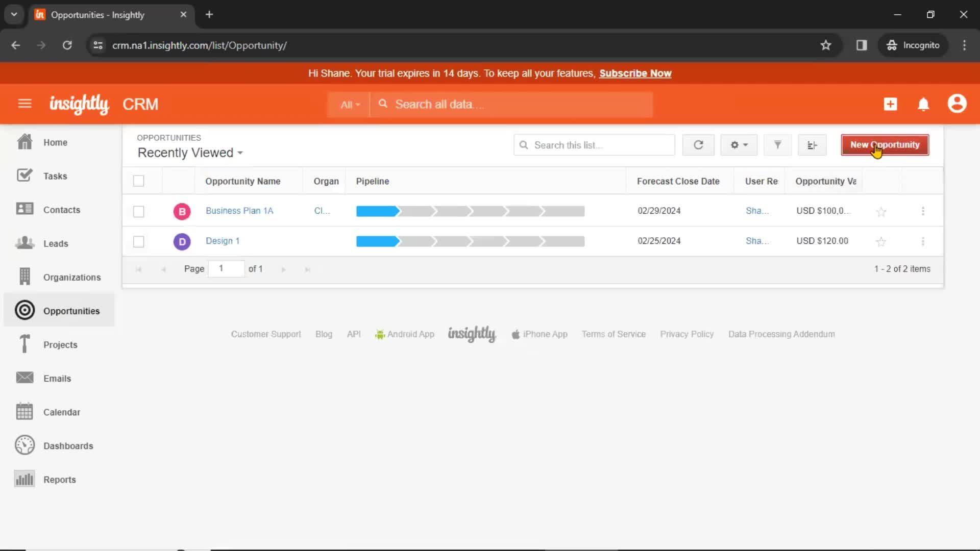The width and height of the screenshot is (980, 551).
Task: Open Organizations list
Action: [72, 277]
